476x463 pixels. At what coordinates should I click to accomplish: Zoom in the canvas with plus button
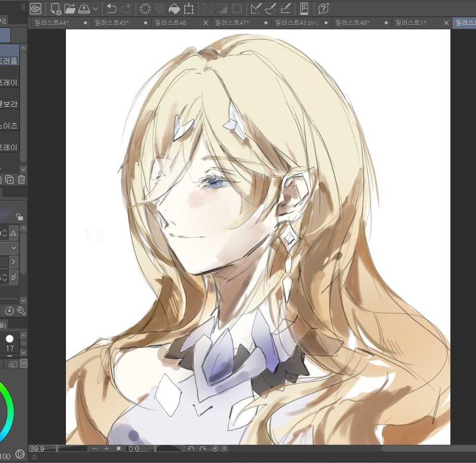[106, 449]
